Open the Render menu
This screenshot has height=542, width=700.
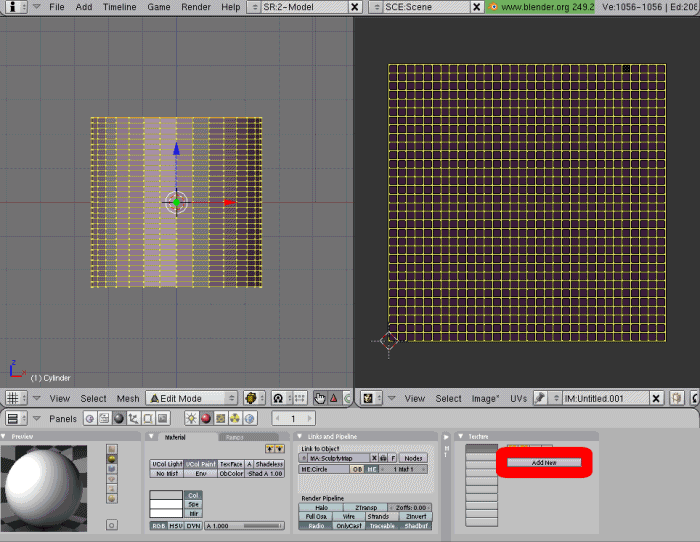pos(196,7)
